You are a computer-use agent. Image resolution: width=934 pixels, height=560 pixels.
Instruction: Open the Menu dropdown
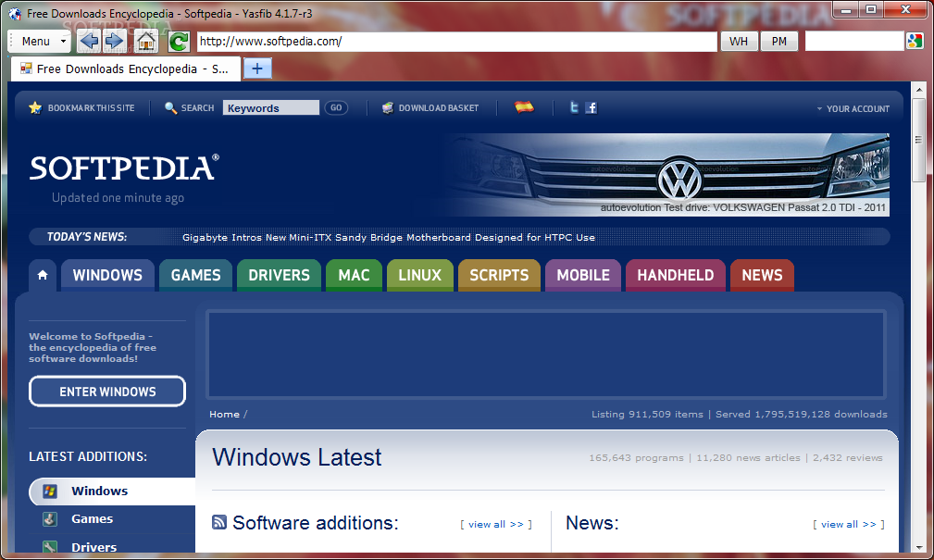pos(39,41)
